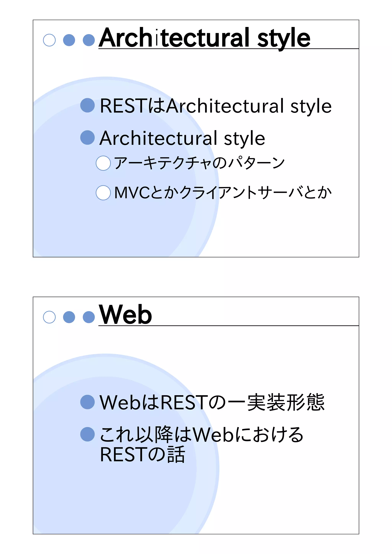This screenshot has height=554, width=392.
Task: Click the text 'MVCとかクライアントサーバとか'
Action: pos(223,192)
